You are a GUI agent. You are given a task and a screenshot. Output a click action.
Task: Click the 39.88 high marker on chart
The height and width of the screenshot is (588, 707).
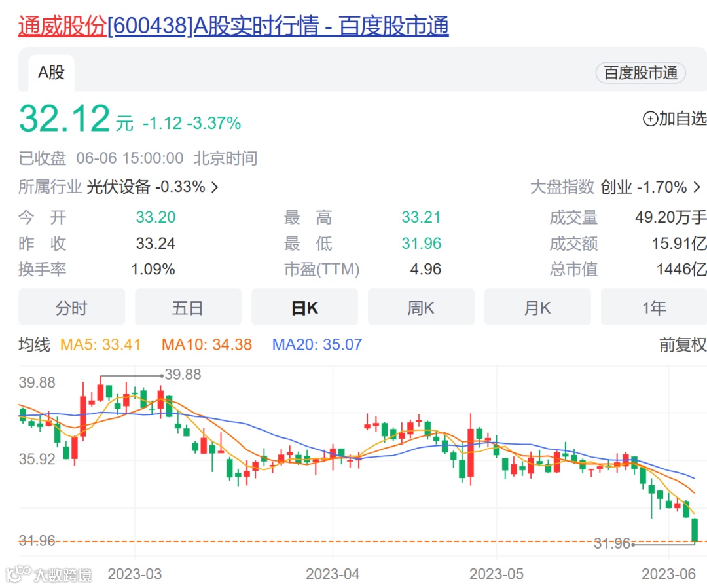[x=182, y=375]
